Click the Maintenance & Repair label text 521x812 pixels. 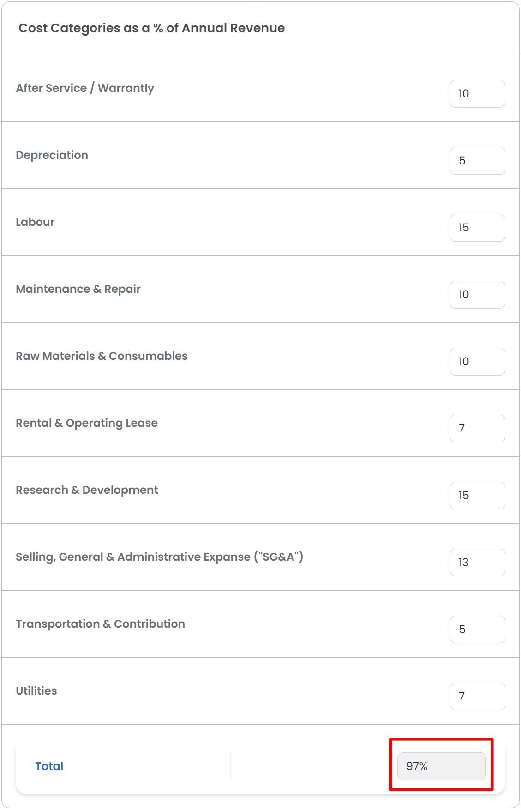coord(78,289)
